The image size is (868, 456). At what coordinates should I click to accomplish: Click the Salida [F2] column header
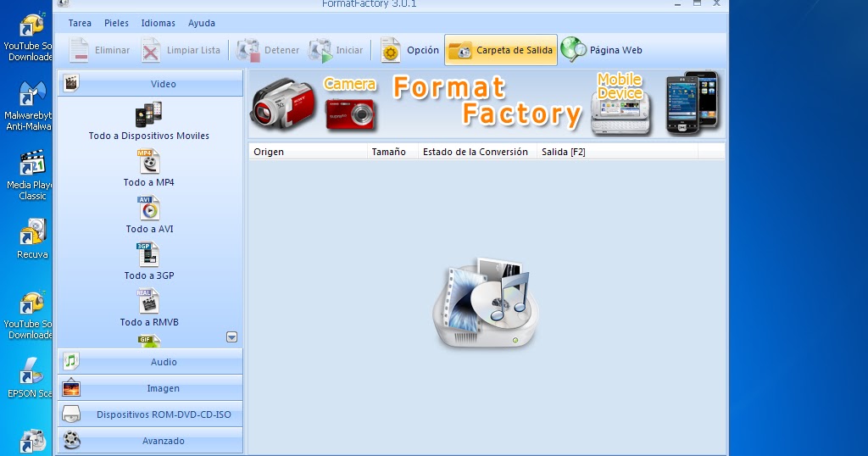tap(617, 152)
